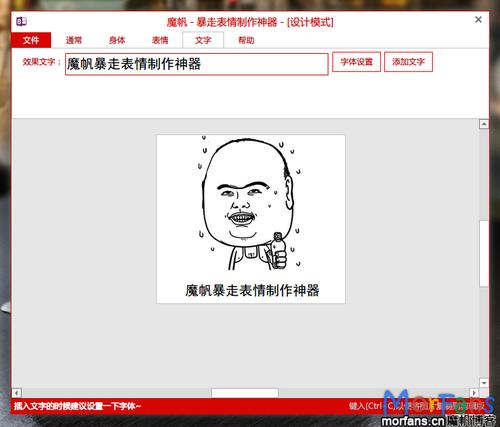The height and width of the screenshot is (427, 500).
Task: Click the meme face image on canvas
Action: (248, 204)
